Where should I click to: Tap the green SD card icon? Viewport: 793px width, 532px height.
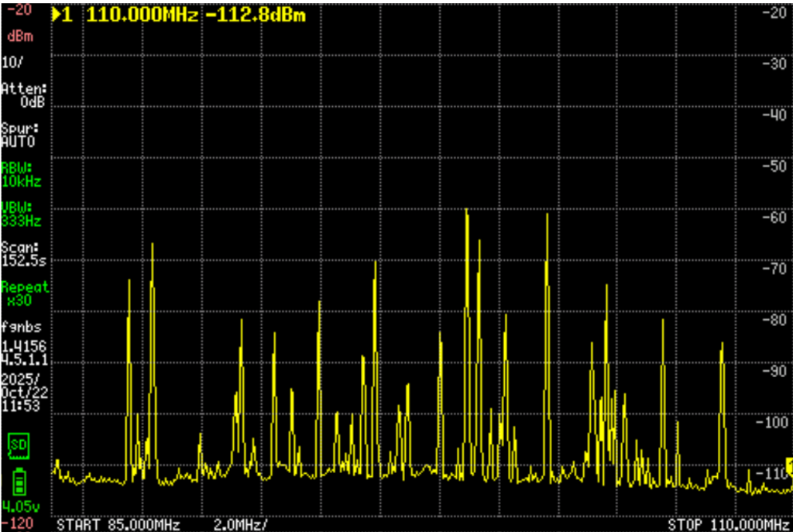click(19, 444)
